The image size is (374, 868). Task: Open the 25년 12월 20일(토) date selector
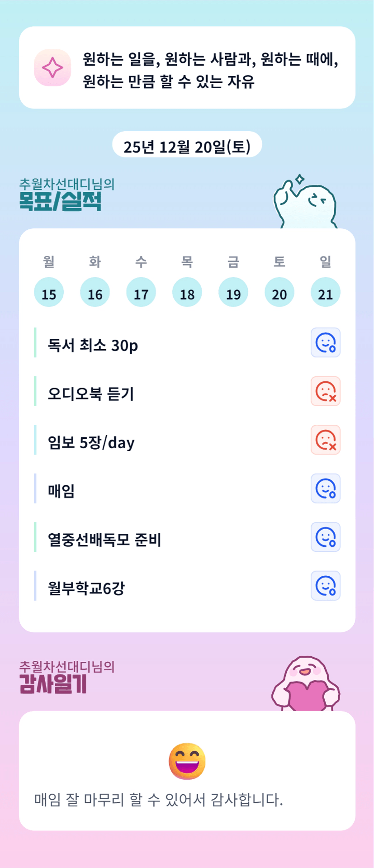coord(187,146)
